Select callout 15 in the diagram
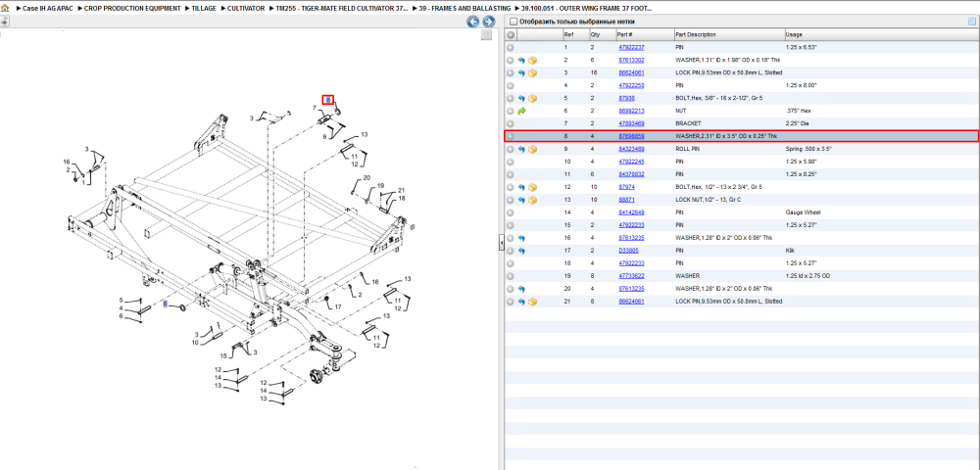980x470 pixels. (223, 356)
